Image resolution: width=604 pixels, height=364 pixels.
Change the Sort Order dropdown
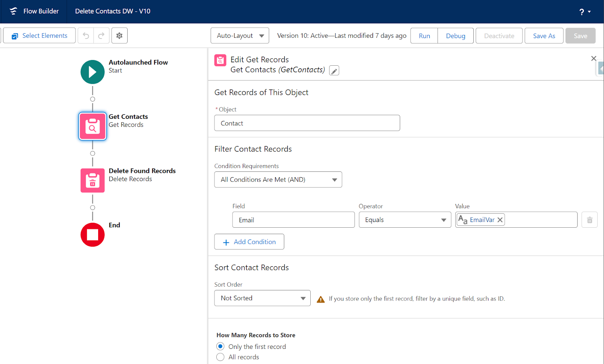click(262, 298)
